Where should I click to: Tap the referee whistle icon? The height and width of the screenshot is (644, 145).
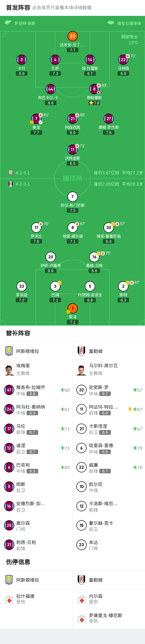pos(8,23)
